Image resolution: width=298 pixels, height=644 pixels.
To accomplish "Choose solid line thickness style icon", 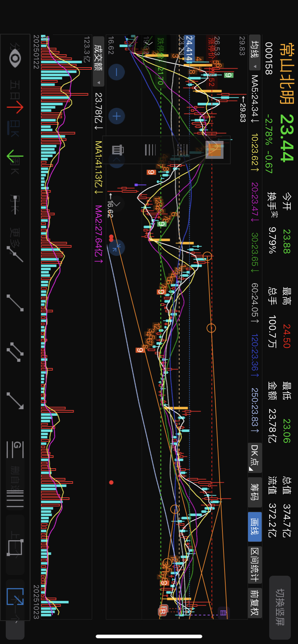I will pyautogui.click(x=150, y=150).
